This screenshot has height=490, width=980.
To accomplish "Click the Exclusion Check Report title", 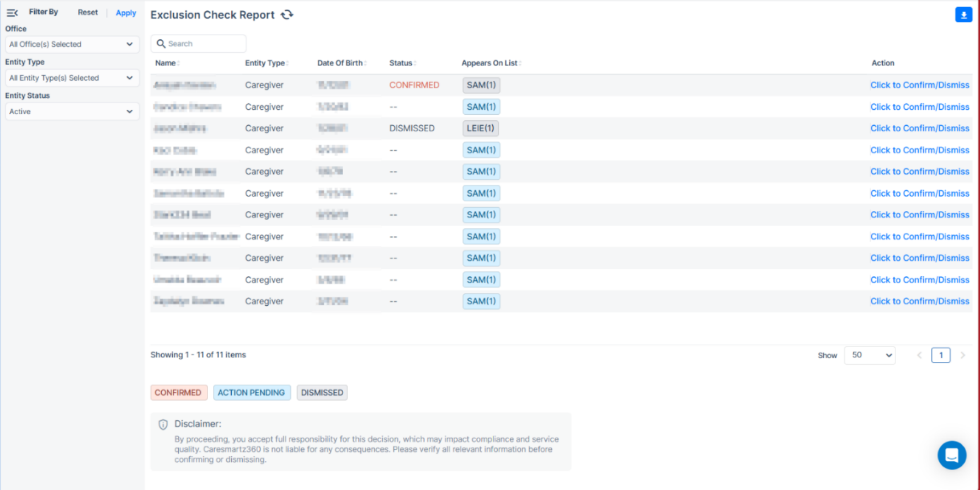I will click(x=212, y=15).
